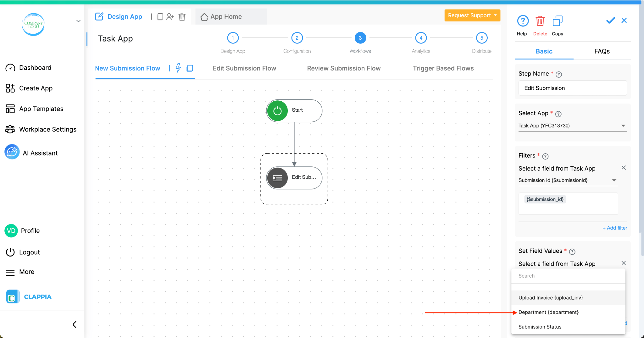Expand the Submission Id field dropdown under Filters
Screen dimensions: 644x338
click(x=614, y=180)
